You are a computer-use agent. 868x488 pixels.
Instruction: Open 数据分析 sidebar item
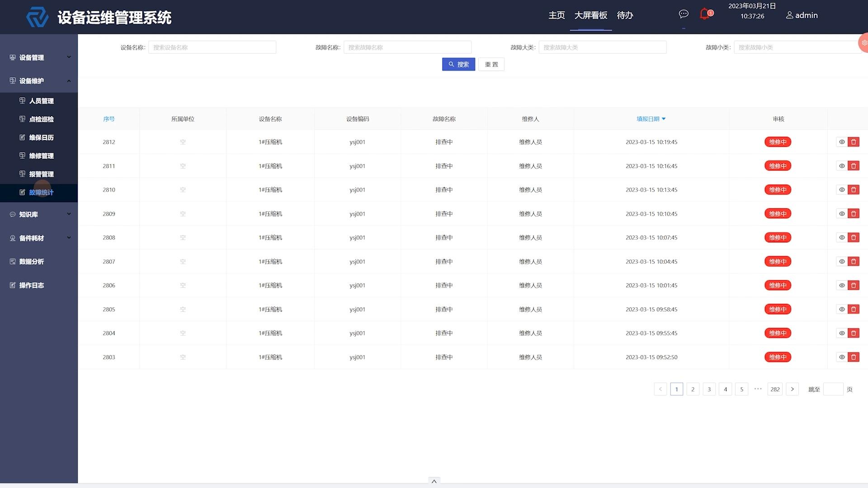point(39,262)
